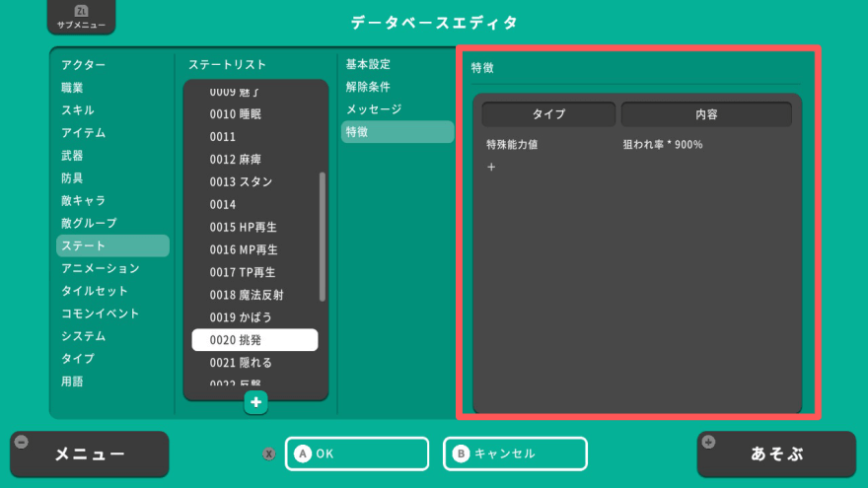868x488 pixels.
Task: Click the B icon on キャンセル button
Action: pyautogui.click(x=461, y=453)
